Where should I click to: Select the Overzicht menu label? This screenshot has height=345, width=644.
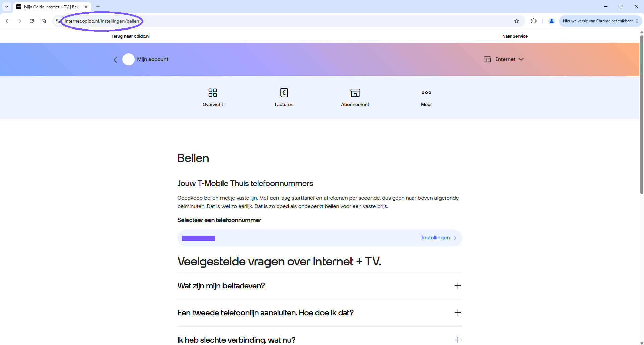click(213, 104)
